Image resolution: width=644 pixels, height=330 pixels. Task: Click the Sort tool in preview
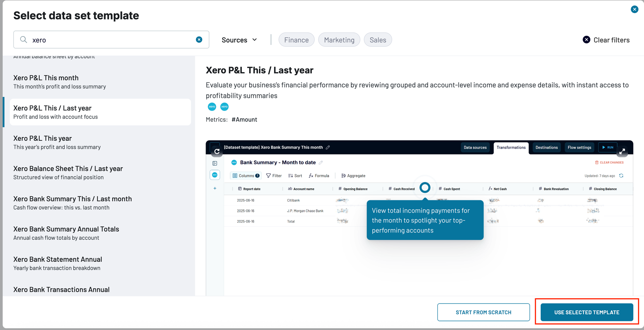[x=295, y=176]
